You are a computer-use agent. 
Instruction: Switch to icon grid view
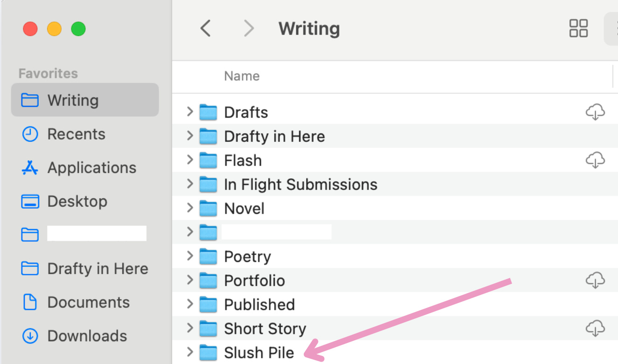click(578, 28)
